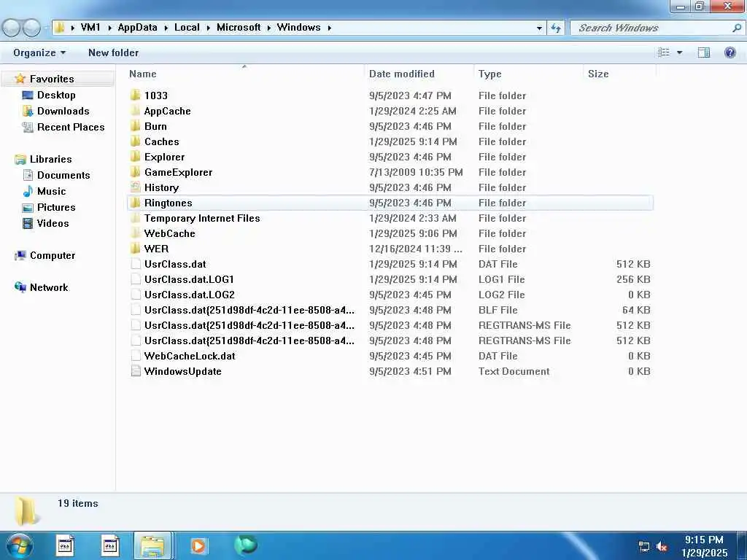Sort by the Type column header
Screen dimensions: 747x560
point(529,74)
